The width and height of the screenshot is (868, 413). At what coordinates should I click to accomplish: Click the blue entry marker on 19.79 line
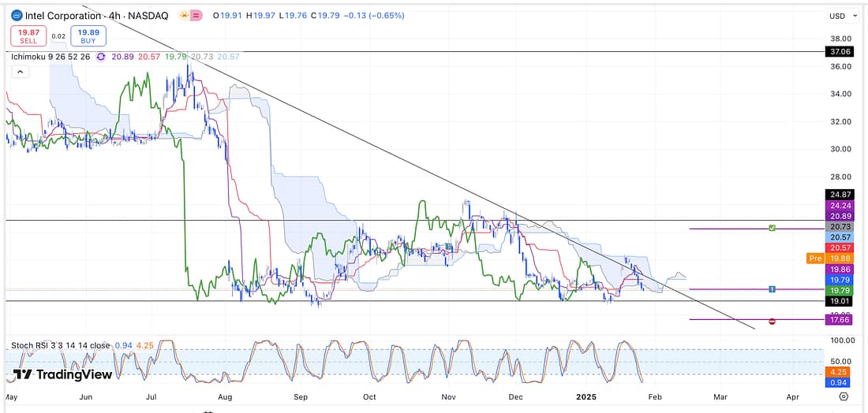(772, 289)
